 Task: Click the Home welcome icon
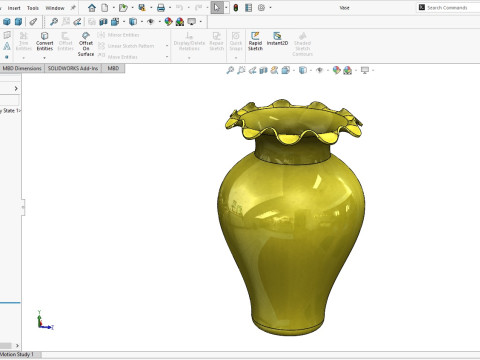tap(92, 8)
